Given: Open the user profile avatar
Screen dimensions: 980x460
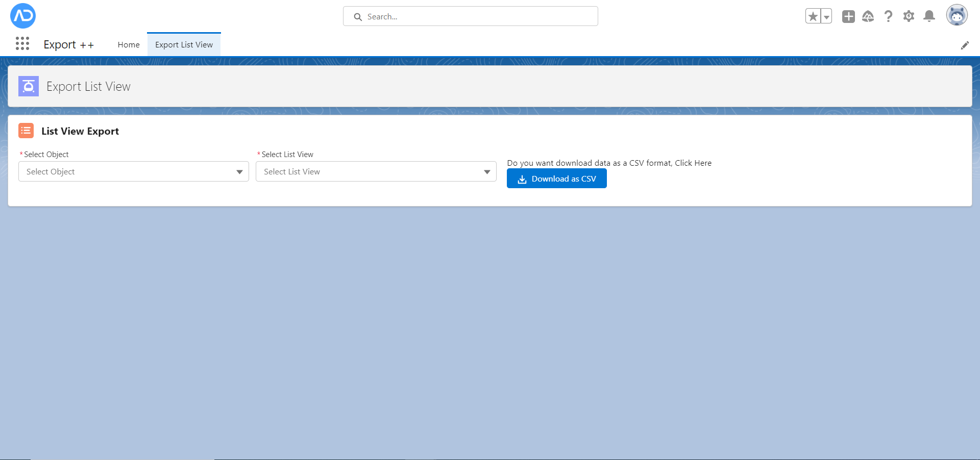Looking at the screenshot, I should tap(957, 16).
